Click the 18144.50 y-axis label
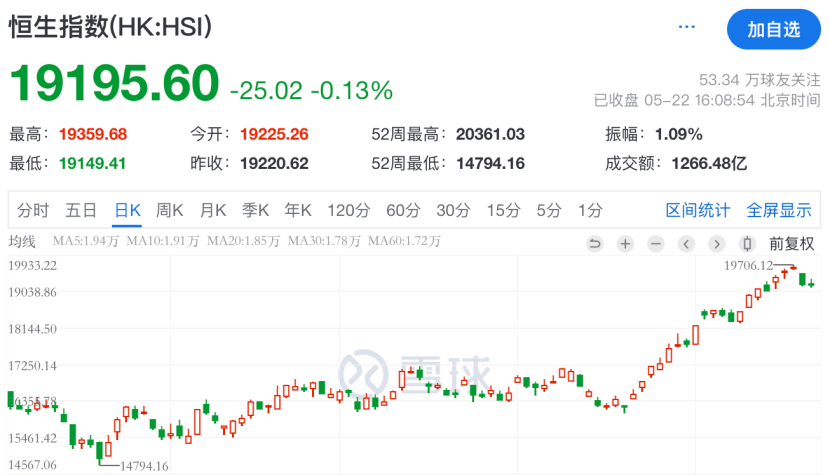 point(32,329)
